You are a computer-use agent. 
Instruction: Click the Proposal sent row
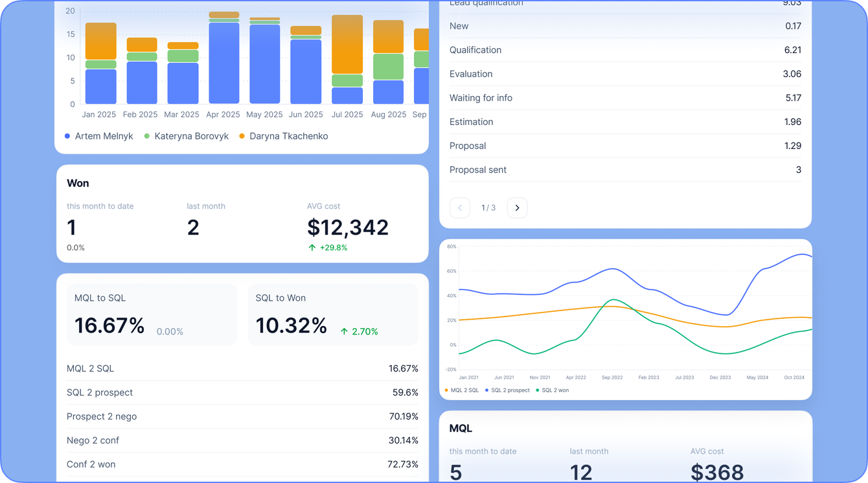pyautogui.click(x=625, y=170)
